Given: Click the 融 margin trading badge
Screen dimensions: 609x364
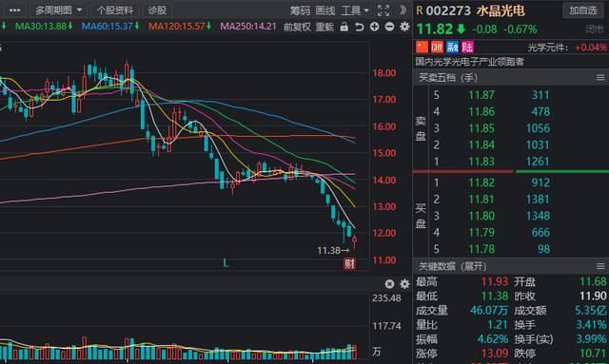Looking at the screenshot, I should coord(452,47).
